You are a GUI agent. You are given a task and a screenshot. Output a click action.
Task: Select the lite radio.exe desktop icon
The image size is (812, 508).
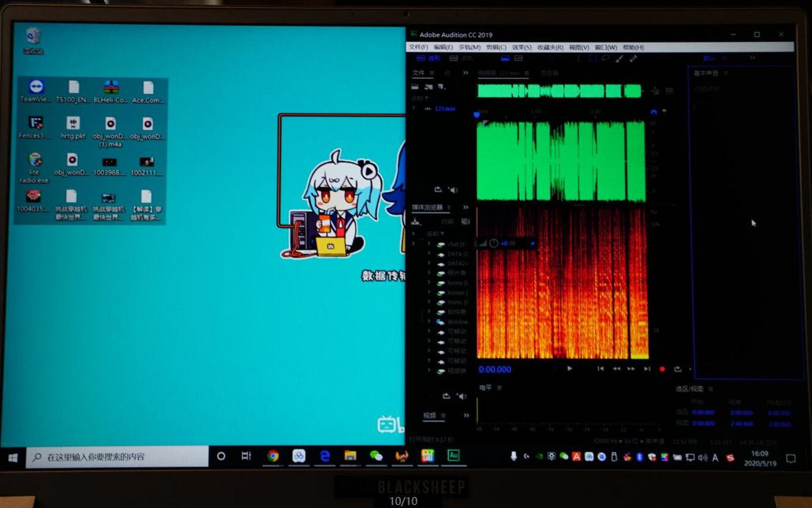pyautogui.click(x=35, y=168)
